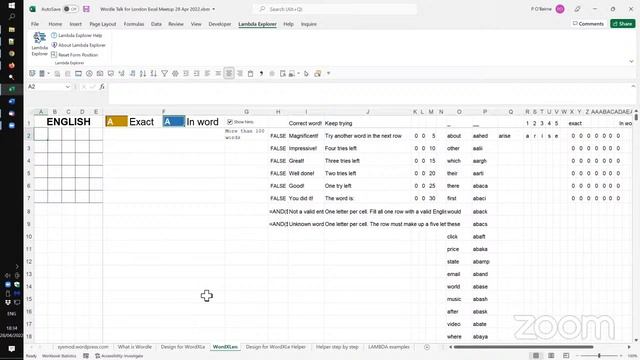The image size is (640, 360).
Task: Open the workbook title dropdown arrow
Action: tap(213, 9)
